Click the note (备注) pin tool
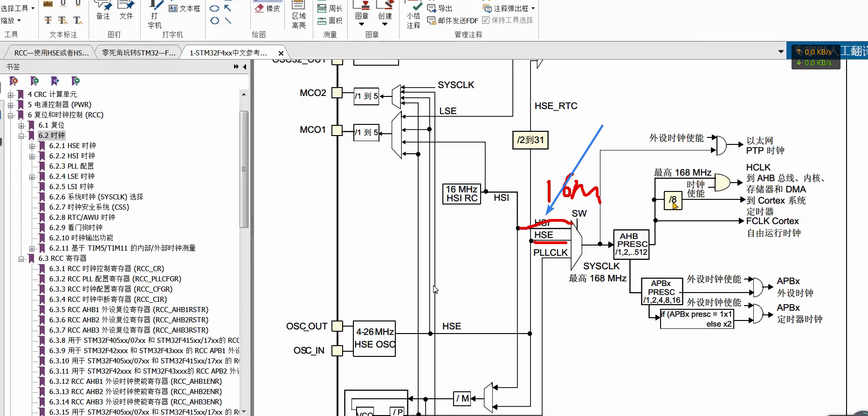 coord(103,10)
